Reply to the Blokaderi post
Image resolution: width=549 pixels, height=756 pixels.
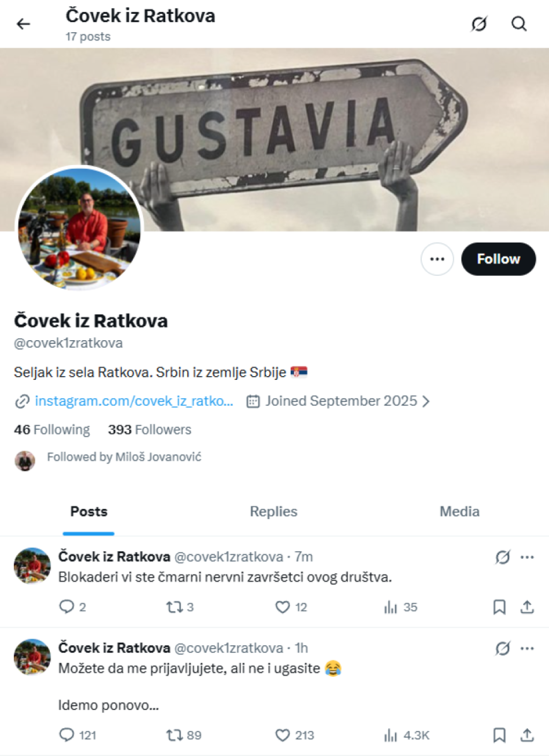[x=72, y=607]
